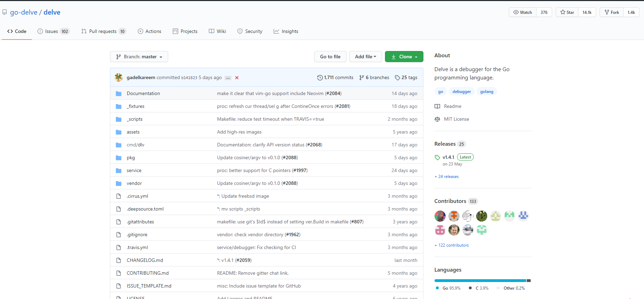This screenshot has height=299, width=644.
Task: Open the first contributor avatar thumbnail
Action: 440,216
